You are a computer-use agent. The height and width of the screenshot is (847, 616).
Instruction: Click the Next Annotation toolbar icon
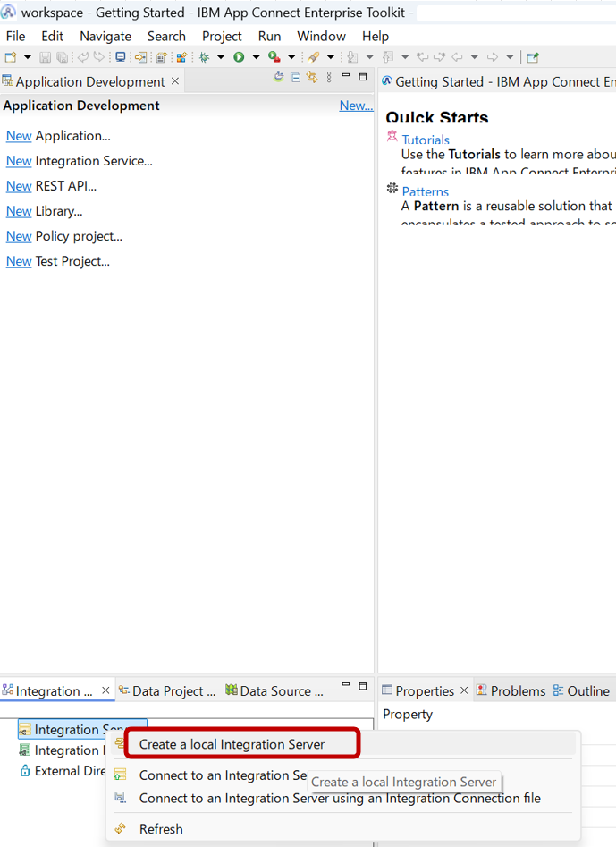352,56
